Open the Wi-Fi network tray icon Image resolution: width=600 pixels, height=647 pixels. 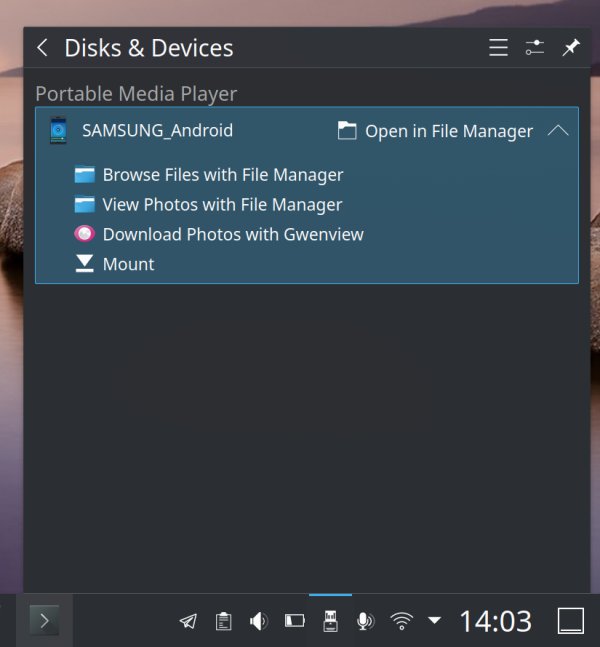(402, 621)
